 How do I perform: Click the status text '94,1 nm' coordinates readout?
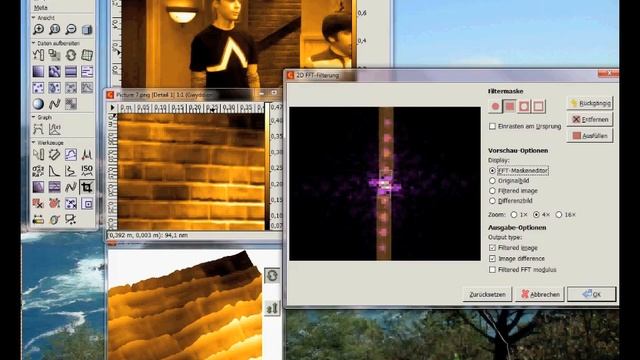[x=148, y=236]
